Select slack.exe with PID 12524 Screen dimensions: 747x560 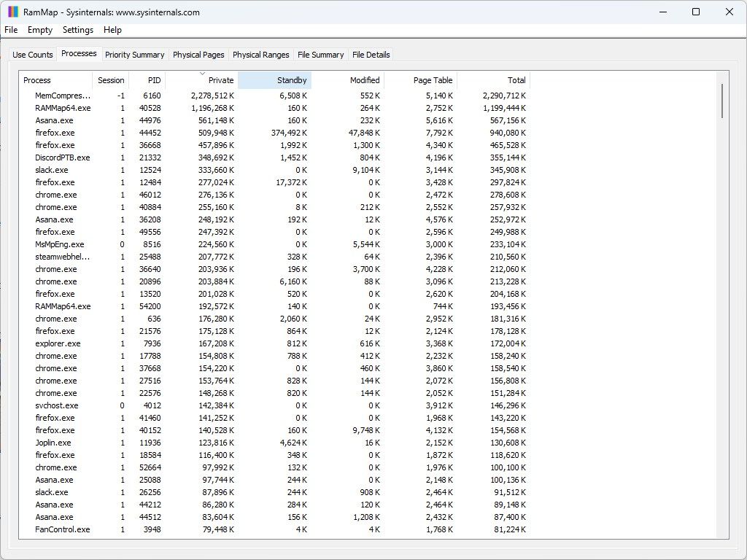pos(275,170)
